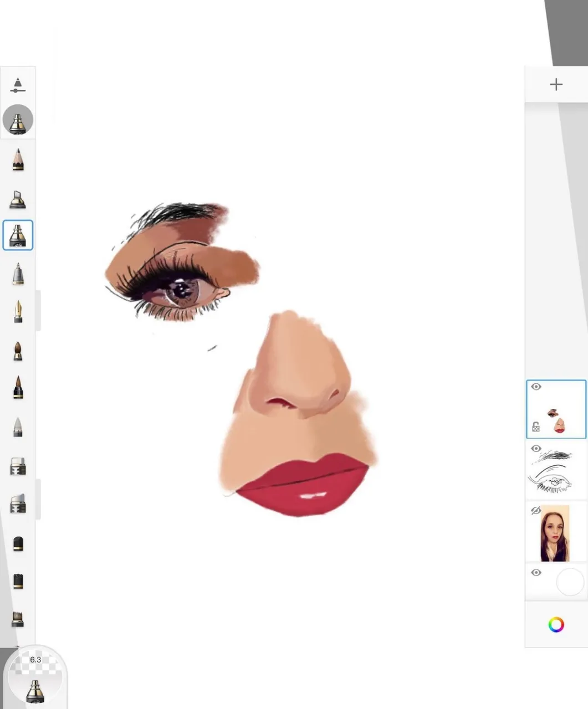Open the color wheel picker
588x709 pixels.
pyautogui.click(x=556, y=625)
